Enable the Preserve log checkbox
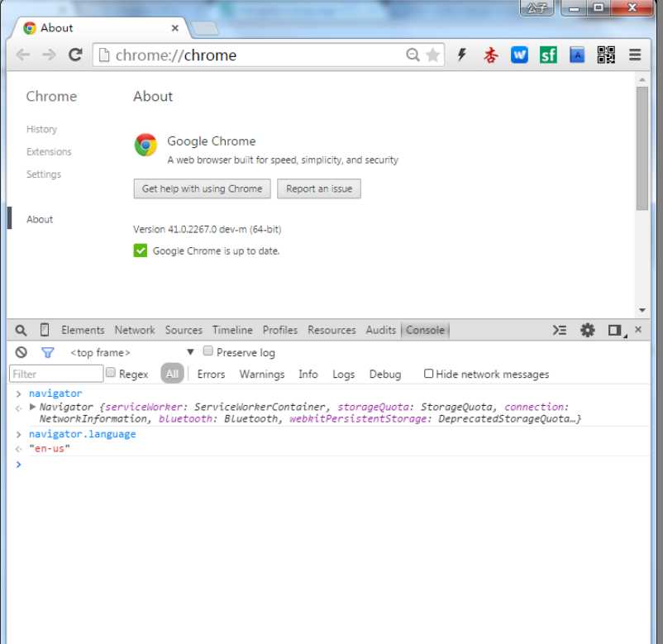663x644 pixels. tap(207, 351)
